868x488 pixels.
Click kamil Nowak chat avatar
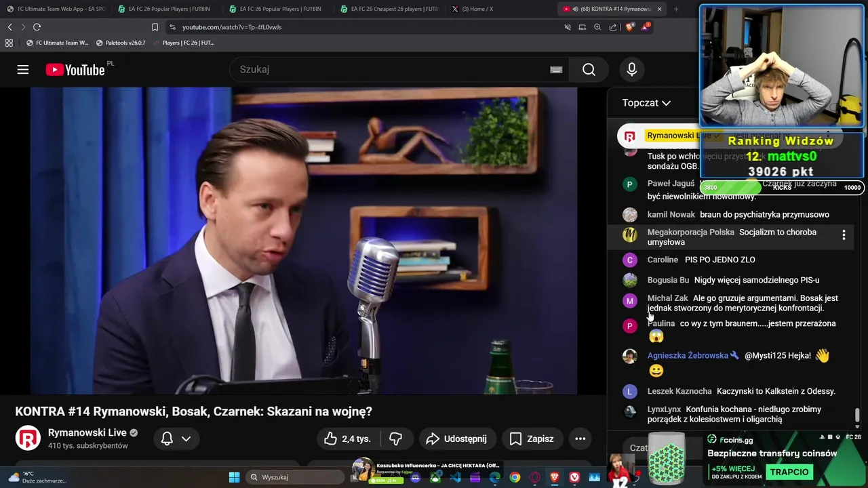click(x=630, y=215)
